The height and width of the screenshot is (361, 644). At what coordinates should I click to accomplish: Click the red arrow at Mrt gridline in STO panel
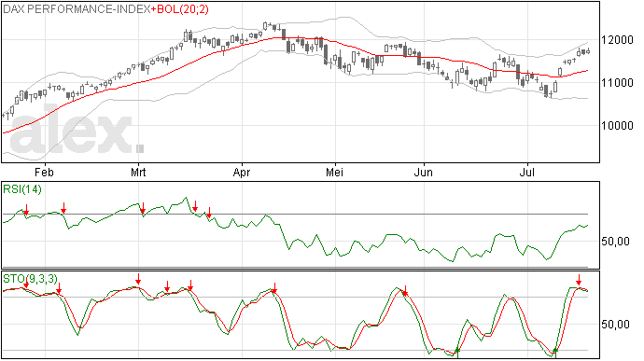pos(138,279)
